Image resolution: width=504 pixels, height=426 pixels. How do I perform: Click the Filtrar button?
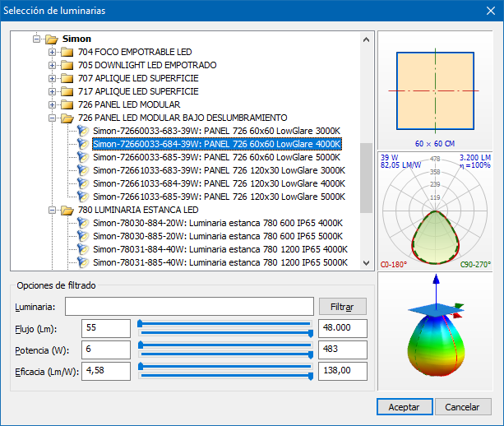(342, 307)
